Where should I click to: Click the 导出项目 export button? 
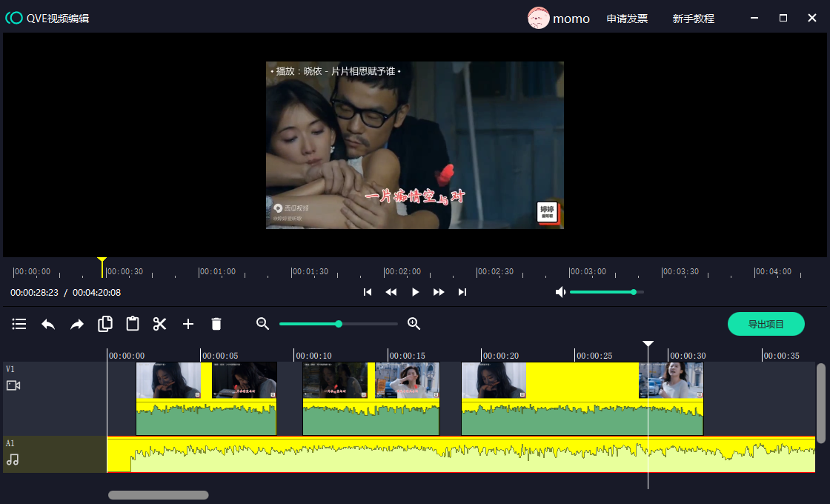click(766, 324)
